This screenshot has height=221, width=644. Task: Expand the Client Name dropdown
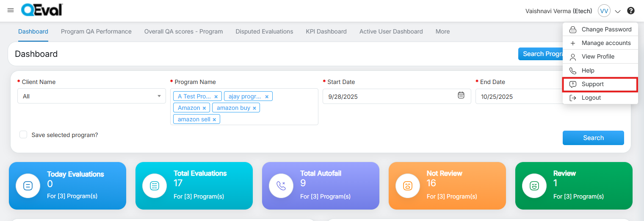point(159,96)
